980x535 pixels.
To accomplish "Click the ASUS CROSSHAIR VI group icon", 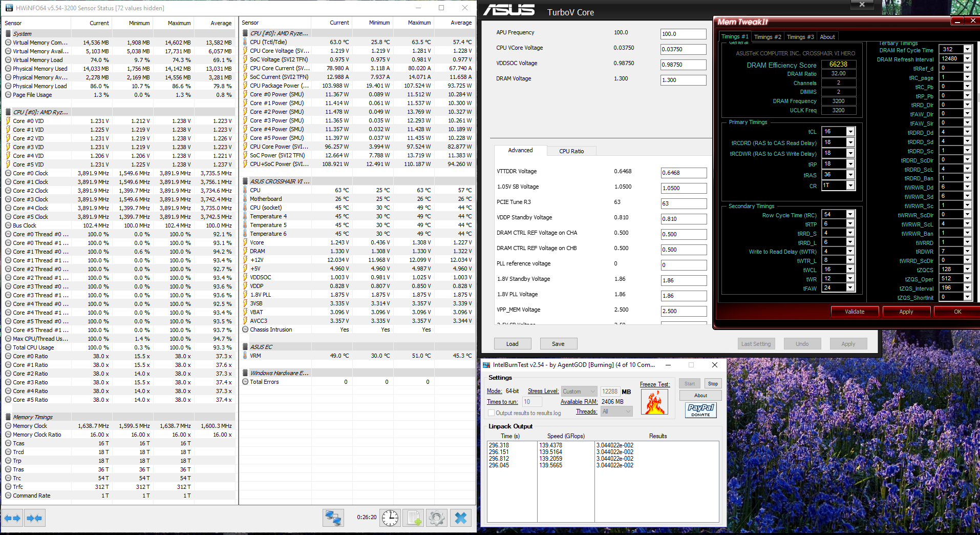I will pyautogui.click(x=245, y=181).
